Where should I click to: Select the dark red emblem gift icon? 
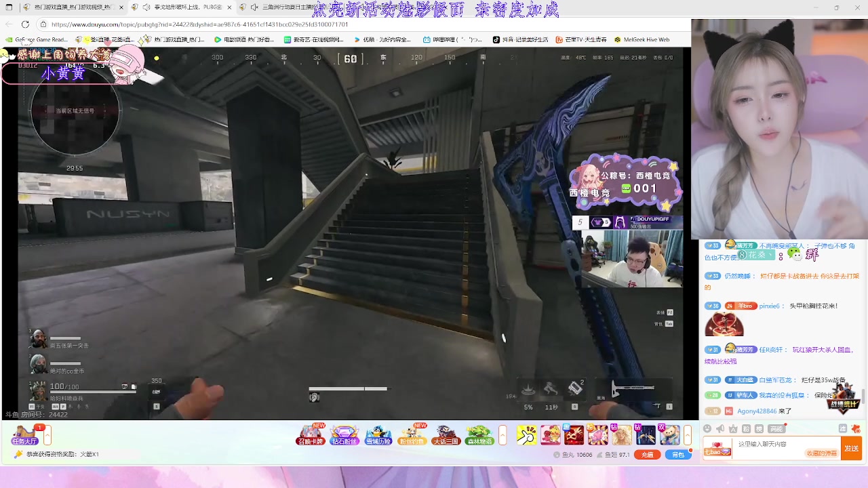point(574,434)
